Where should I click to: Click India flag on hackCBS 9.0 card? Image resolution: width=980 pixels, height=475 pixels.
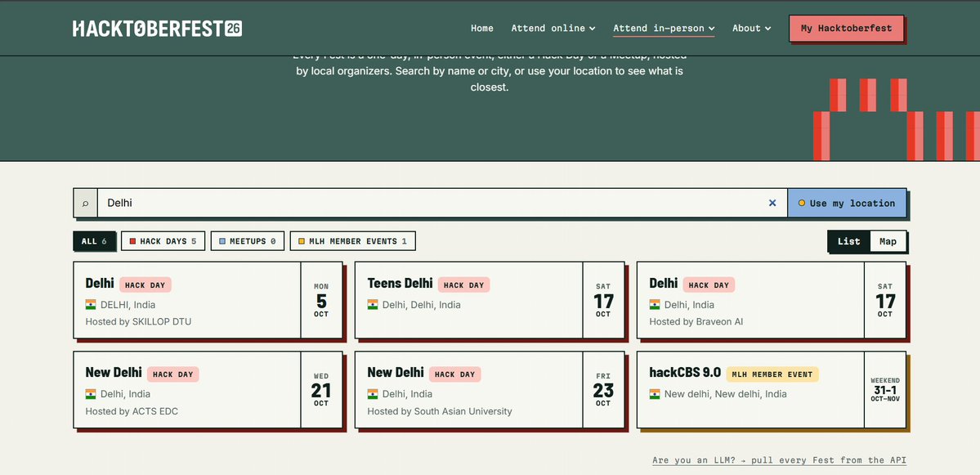tap(655, 394)
